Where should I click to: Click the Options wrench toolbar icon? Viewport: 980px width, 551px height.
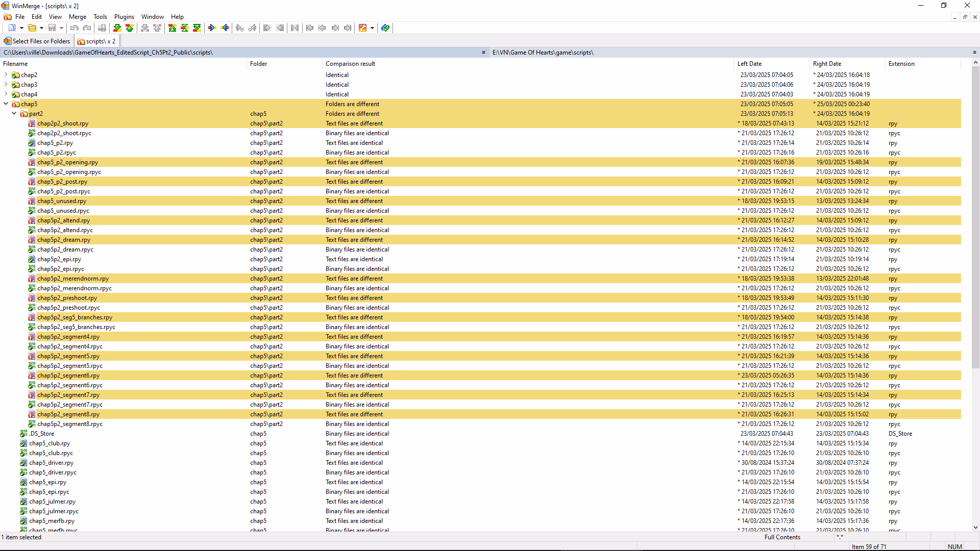click(x=363, y=28)
